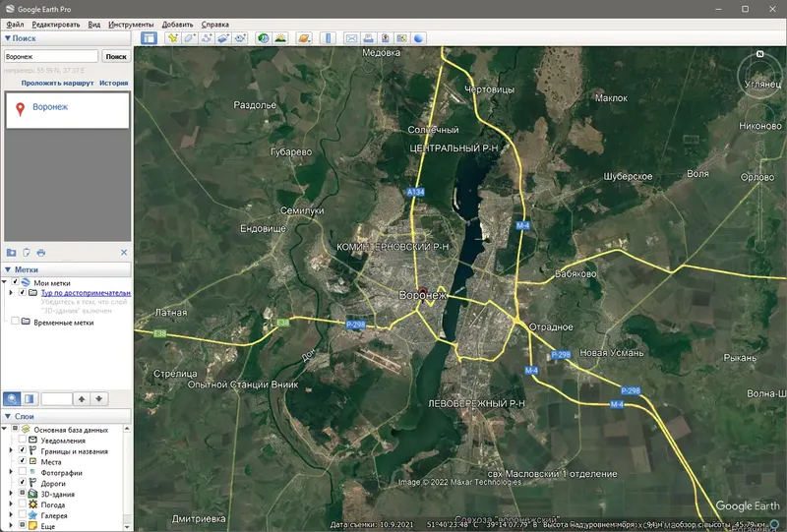Toggle the sidebar panel toolbar button
The height and width of the screenshot is (532, 787).
(149, 38)
